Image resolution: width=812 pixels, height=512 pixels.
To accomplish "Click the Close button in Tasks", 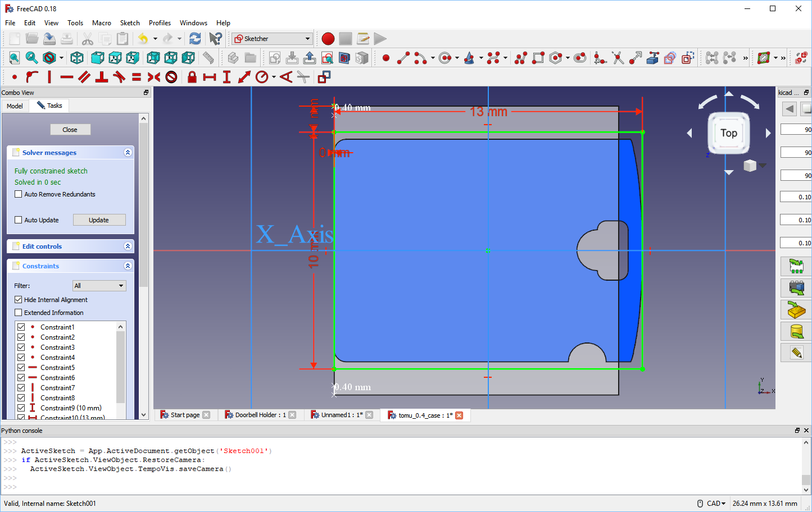I will pyautogui.click(x=70, y=130).
